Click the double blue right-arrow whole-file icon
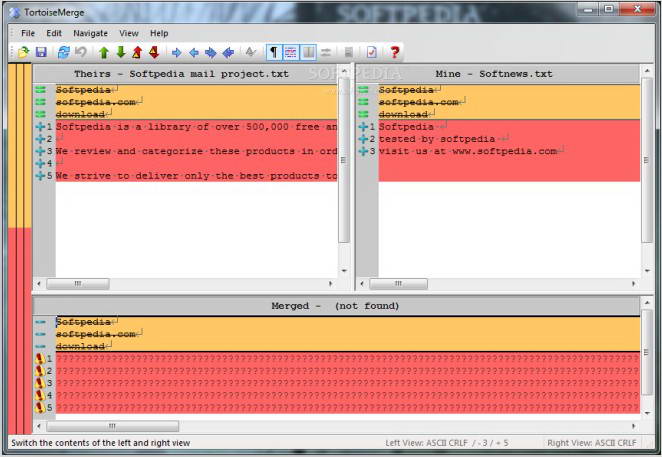This screenshot has width=662, height=457. click(211, 52)
